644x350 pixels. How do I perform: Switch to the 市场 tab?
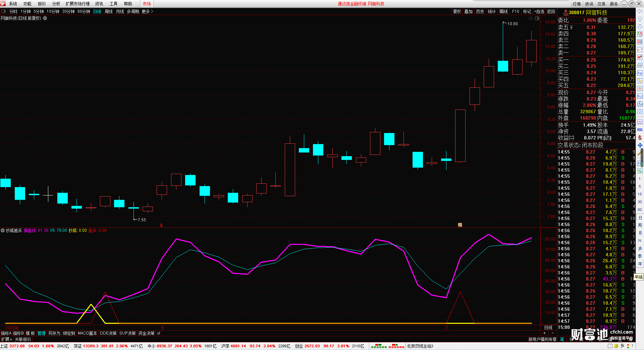[147, 4]
